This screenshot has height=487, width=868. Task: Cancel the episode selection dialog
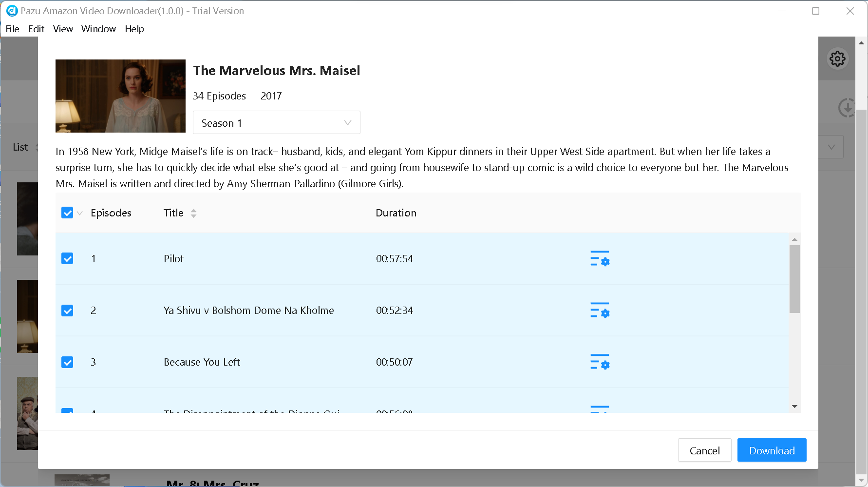[x=704, y=450]
